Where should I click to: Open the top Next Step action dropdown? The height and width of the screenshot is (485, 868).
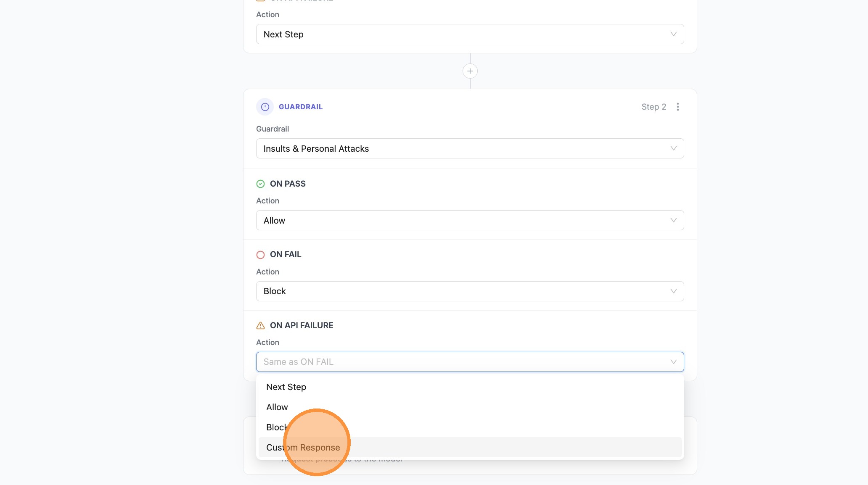coord(463,34)
